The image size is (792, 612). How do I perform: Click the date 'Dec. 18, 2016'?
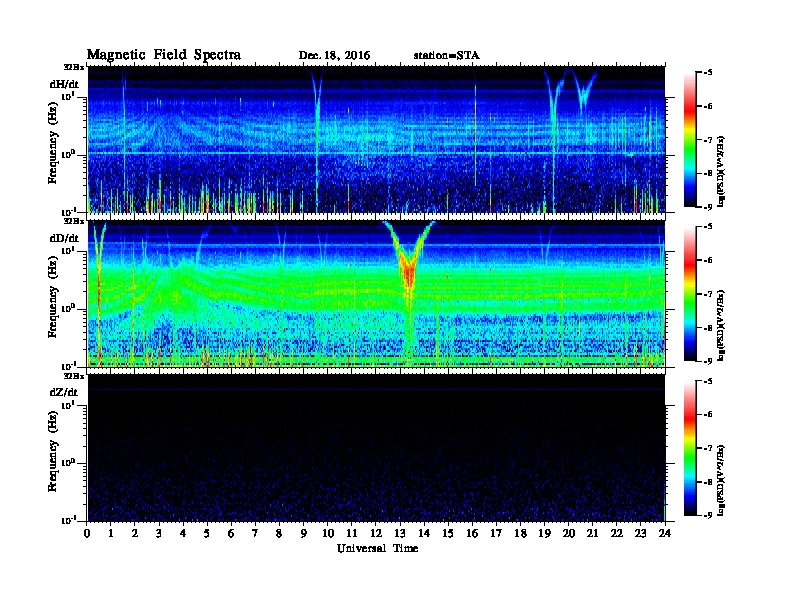[x=334, y=56]
